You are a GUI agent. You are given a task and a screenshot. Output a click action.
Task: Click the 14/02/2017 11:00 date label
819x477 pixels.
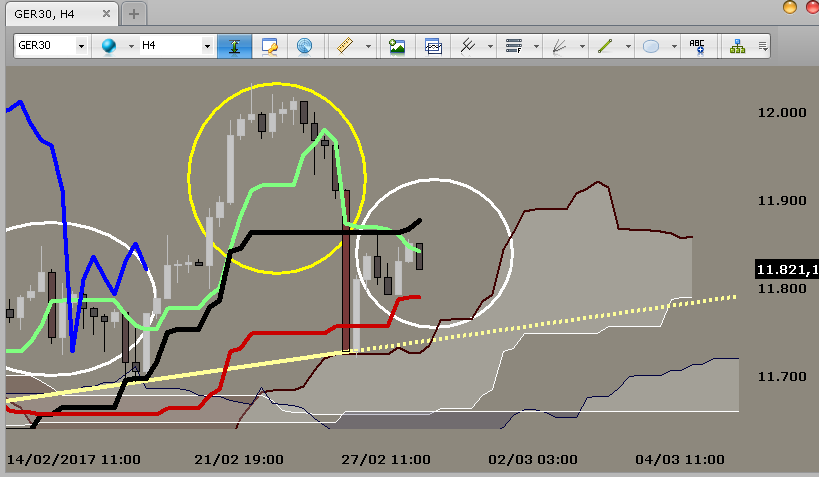point(74,460)
